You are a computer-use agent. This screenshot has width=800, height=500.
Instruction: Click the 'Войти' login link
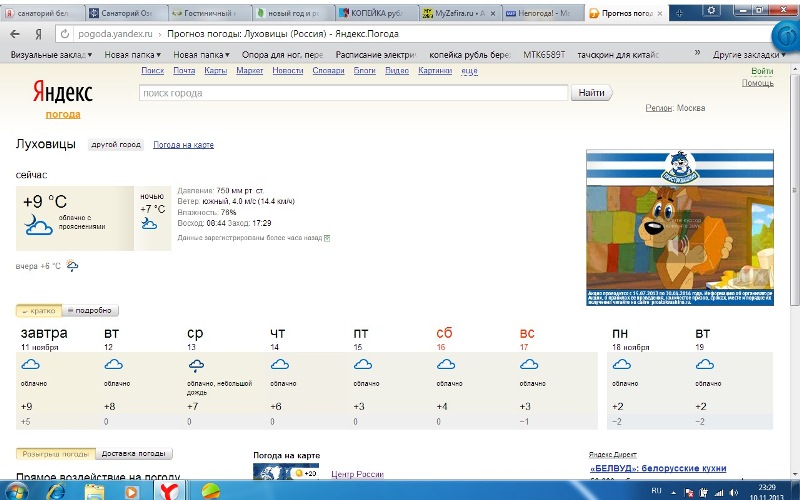pos(761,72)
